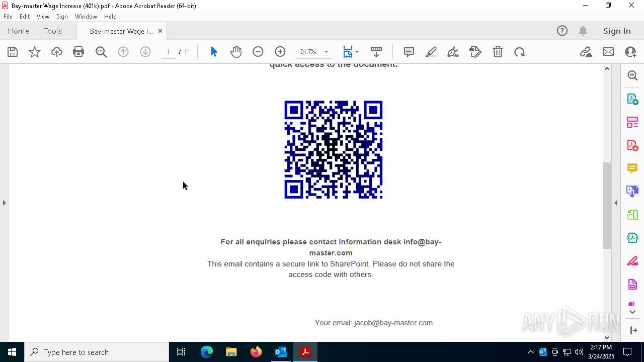Upload file to cloud with arrow icon
Image resolution: width=644 pixels, height=362 pixels.
point(57,52)
